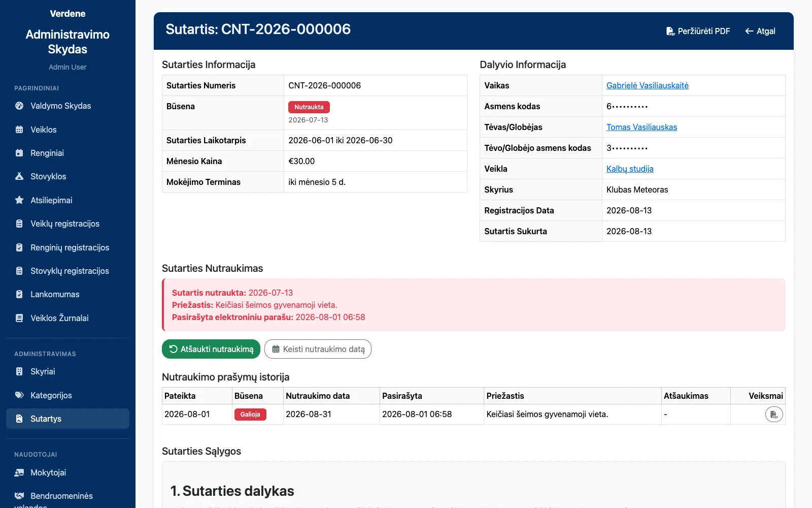Click the masked Asmens kodas value
The height and width of the screenshot is (508, 812).
point(627,106)
